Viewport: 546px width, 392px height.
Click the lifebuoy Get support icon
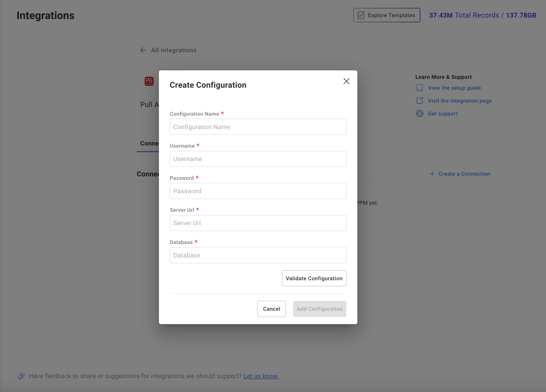[x=420, y=114]
